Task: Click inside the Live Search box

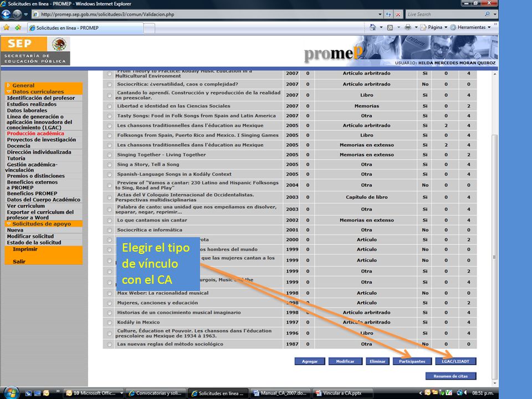Action: pos(444,14)
